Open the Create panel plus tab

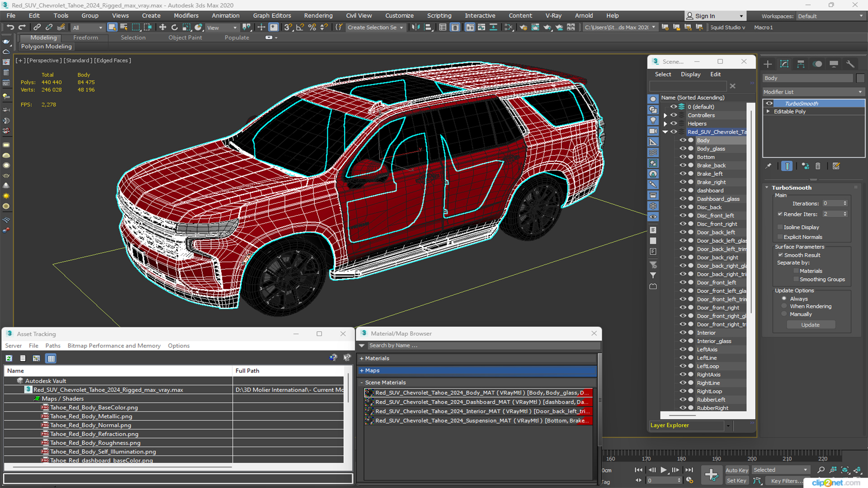(x=768, y=64)
